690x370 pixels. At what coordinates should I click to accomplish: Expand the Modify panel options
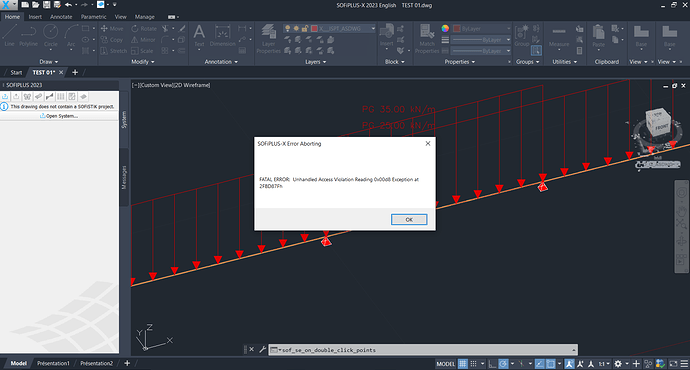pyautogui.click(x=143, y=62)
